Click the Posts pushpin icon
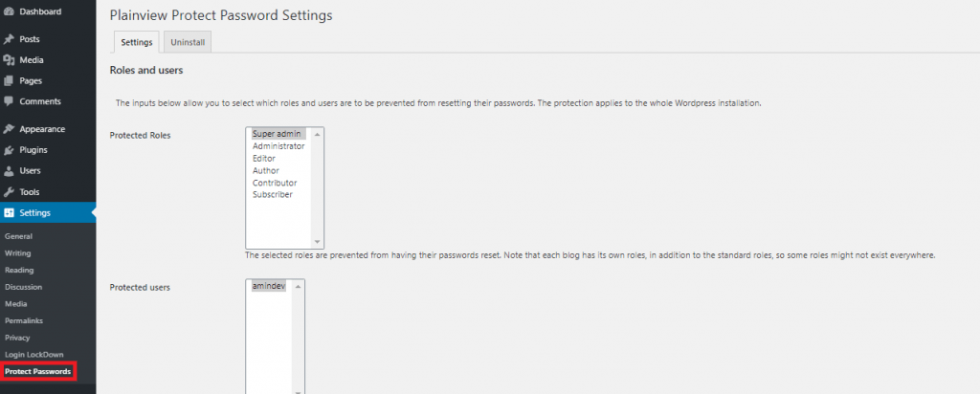 tap(9, 39)
